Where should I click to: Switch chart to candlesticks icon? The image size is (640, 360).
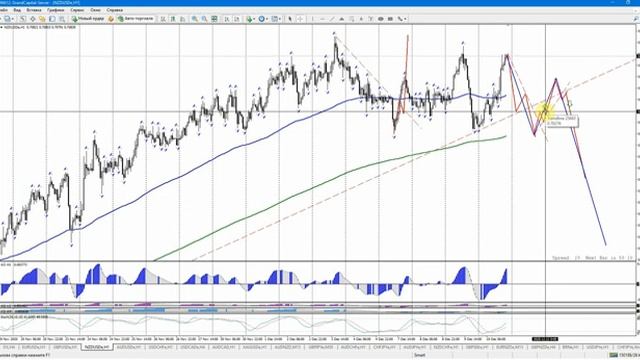pos(172,19)
